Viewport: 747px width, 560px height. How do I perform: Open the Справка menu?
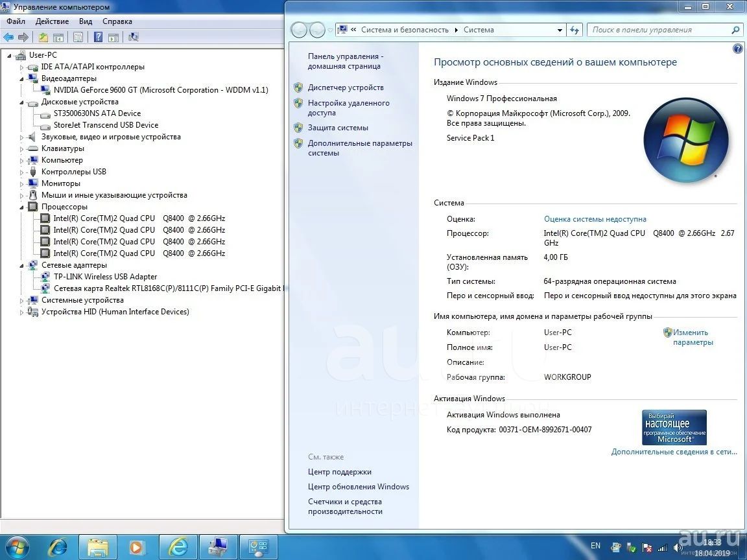click(117, 21)
